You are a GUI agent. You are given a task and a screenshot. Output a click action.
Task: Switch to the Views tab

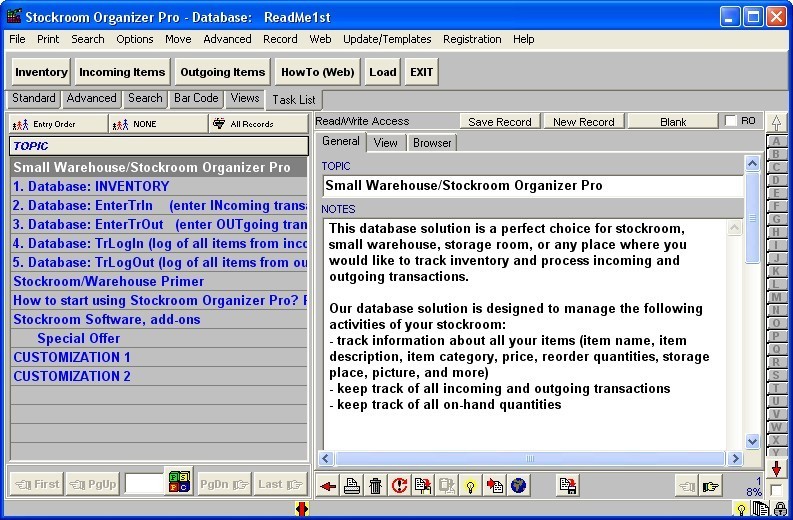tap(245, 98)
